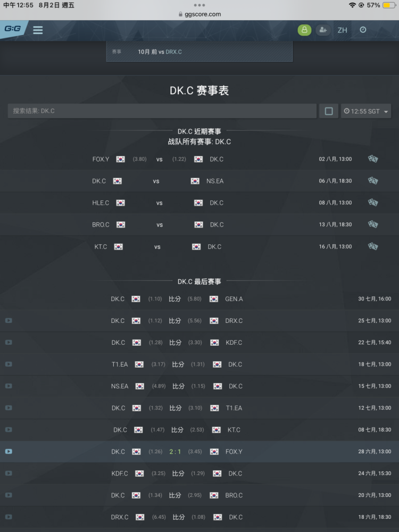399x532 pixels.
Task: Click date 30 七月, 16:00
Action: click(375, 298)
